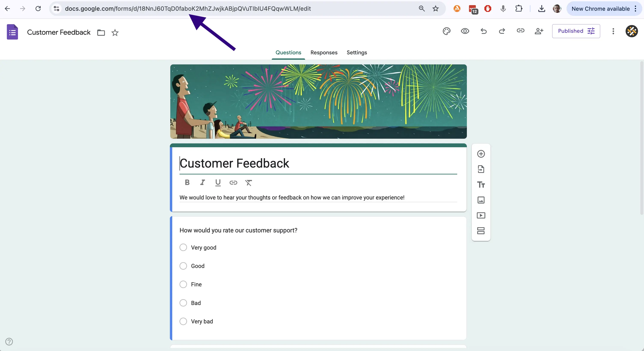Screen dimensions: 644x351
Task: Insert a video into the form
Action: click(481, 215)
